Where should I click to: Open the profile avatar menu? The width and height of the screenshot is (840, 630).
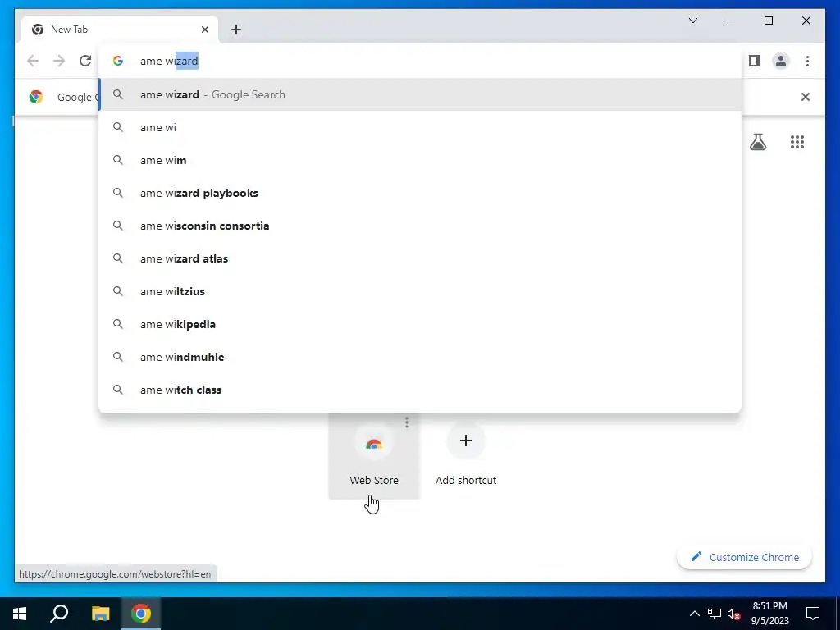pos(781,61)
